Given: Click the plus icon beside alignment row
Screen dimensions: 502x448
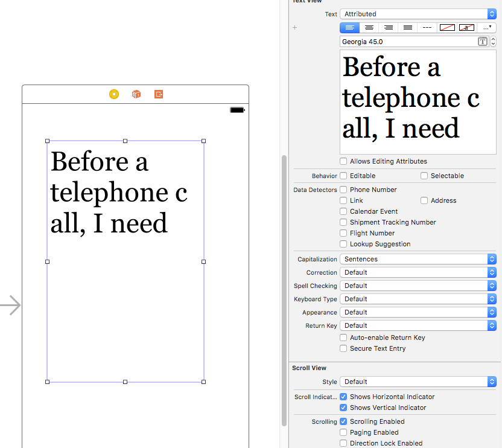Looking at the screenshot, I should click(x=295, y=28).
